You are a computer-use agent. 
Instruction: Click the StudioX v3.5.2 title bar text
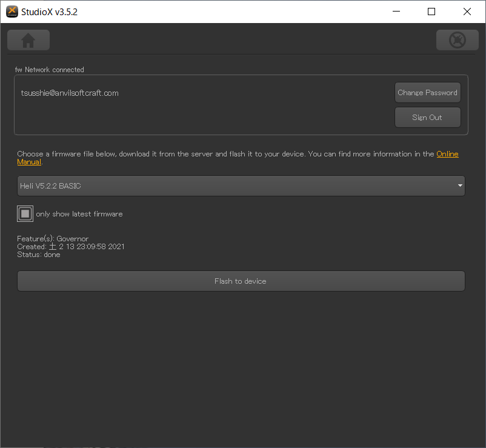click(x=49, y=12)
